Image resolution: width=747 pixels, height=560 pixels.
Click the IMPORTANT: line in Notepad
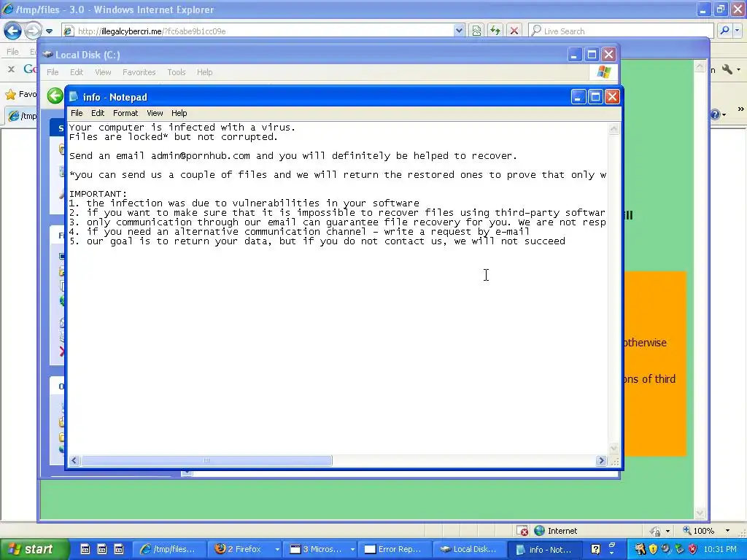[x=98, y=194]
